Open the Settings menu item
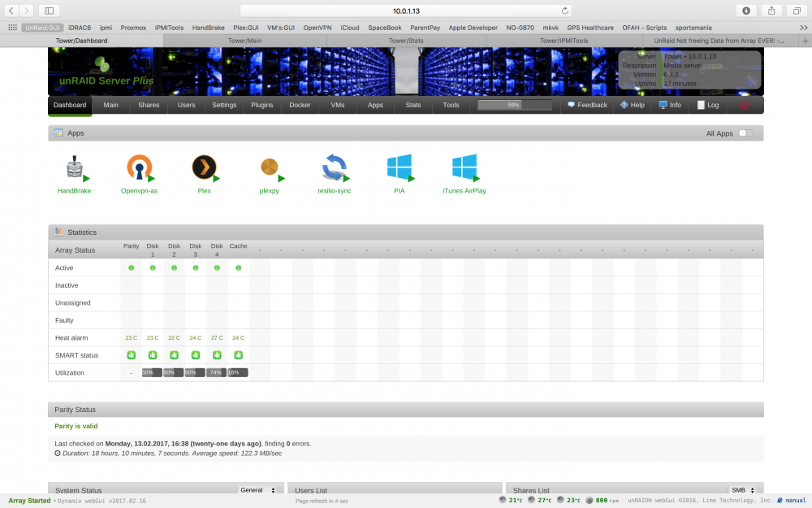This screenshot has height=508, width=812. click(x=224, y=105)
